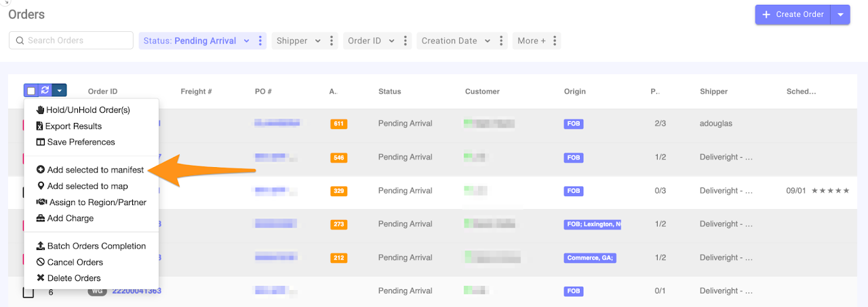Click into the Search Orders field

pyautogui.click(x=71, y=41)
